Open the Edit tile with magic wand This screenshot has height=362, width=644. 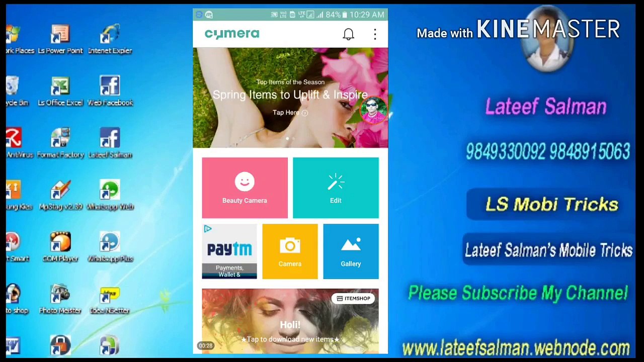pyautogui.click(x=336, y=188)
